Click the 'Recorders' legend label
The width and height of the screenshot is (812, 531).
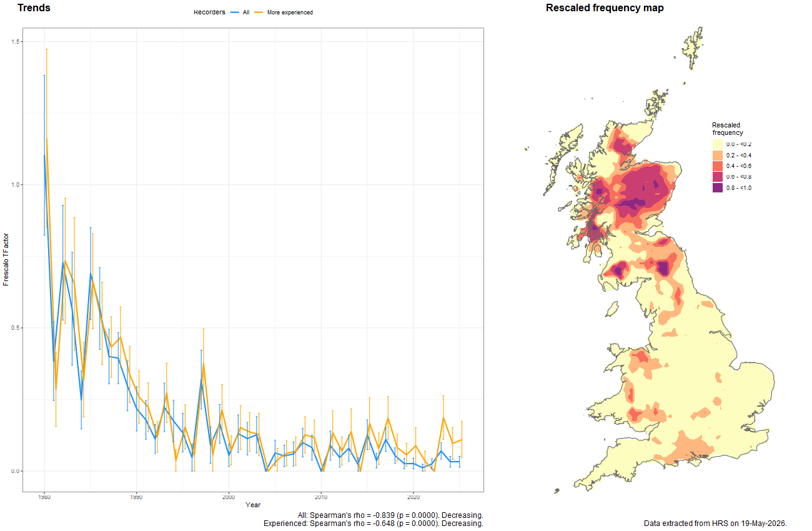tap(209, 12)
